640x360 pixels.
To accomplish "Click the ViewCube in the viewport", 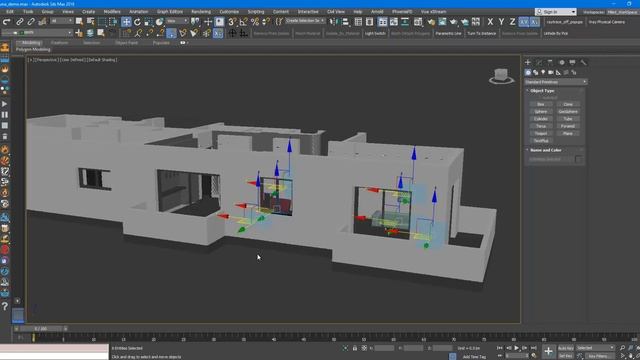I will [x=501, y=76].
